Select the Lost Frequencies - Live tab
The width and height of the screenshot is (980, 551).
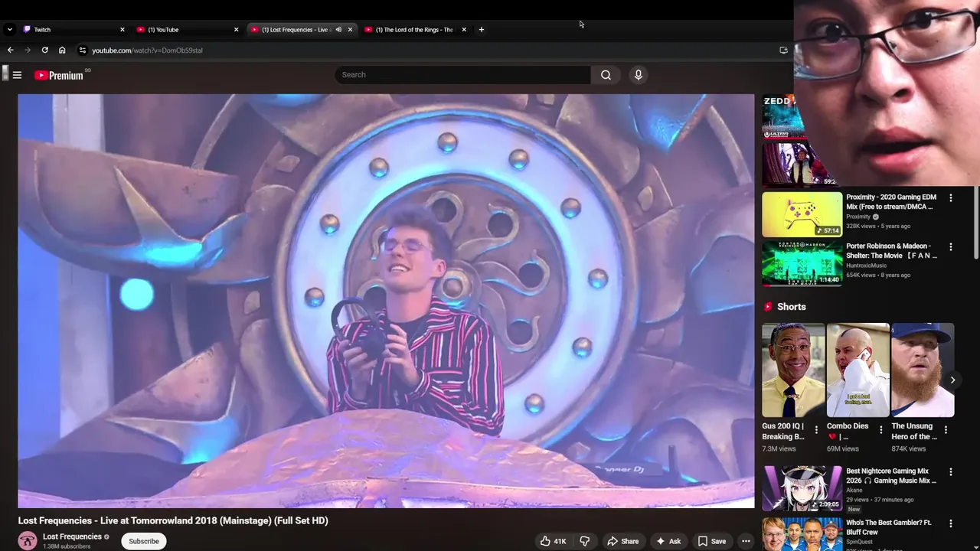295,30
